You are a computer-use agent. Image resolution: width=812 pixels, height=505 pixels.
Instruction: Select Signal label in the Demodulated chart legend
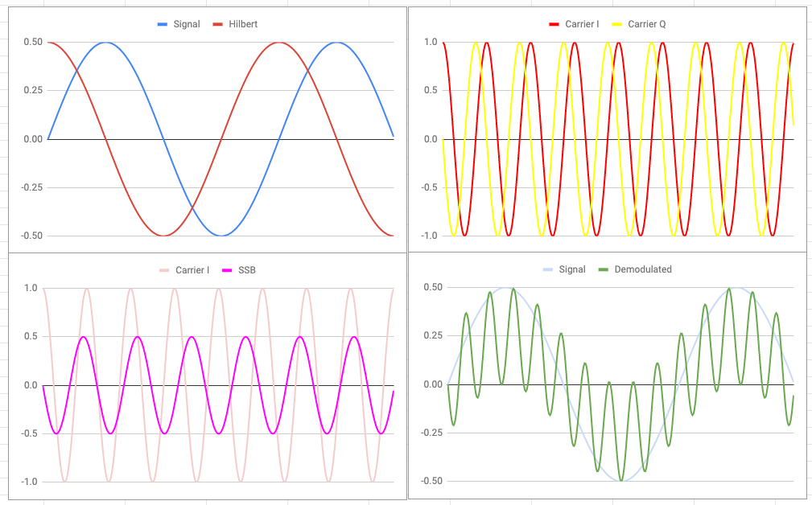click(x=572, y=269)
